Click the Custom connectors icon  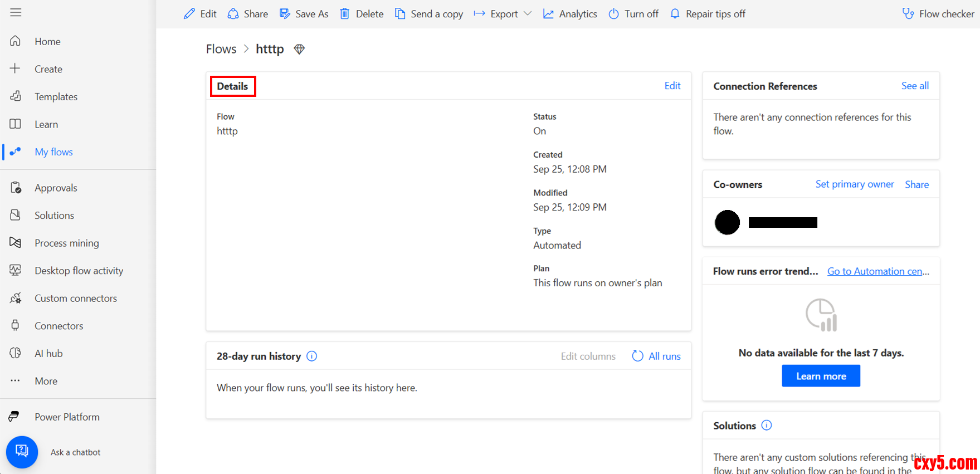pos(16,298)
